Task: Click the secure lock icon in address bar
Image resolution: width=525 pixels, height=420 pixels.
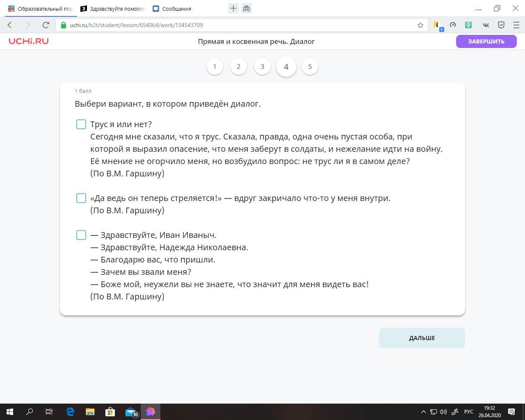Action: [63, 25]
